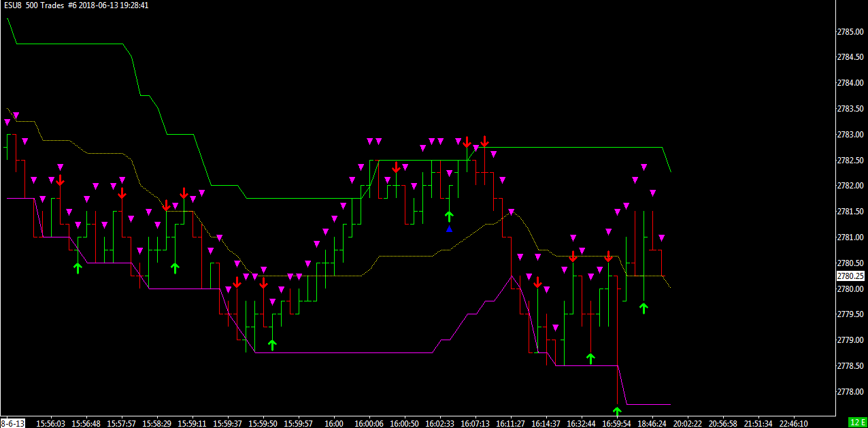The image size is (868, 428).
Task: Click the current price label 2780.25
Action: tap(850, 276)
